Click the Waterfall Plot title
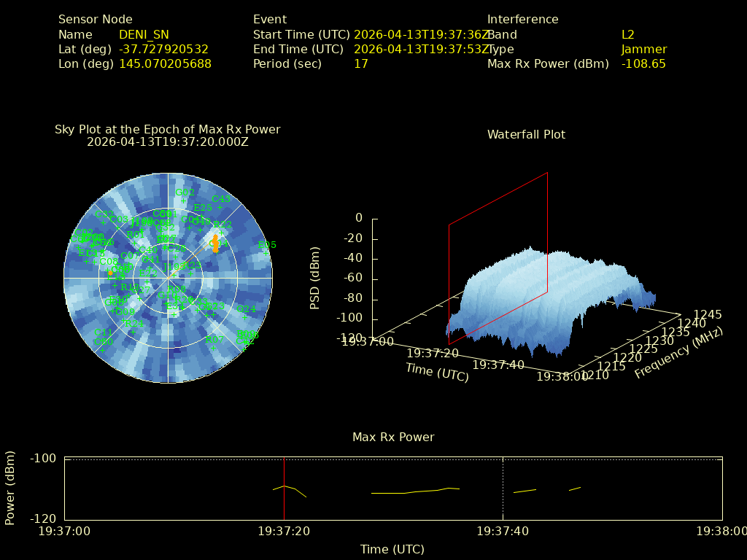This screenshot has height=560, width=747. (x=526, y=134)
